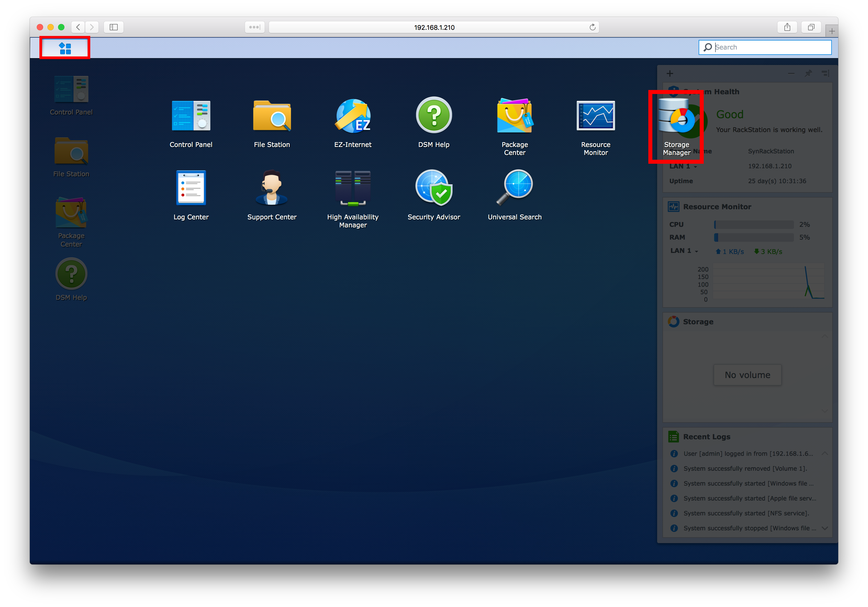
Task: Launch High Availability Manager
Action: (353, 188)
